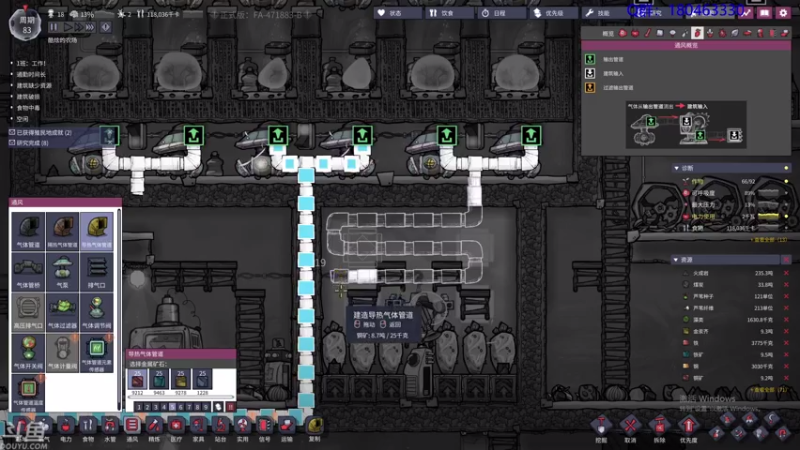This screenshot has height=450, width=800.
Task: Click the 挖掘 dig tool icon
Action: point(602,428)
